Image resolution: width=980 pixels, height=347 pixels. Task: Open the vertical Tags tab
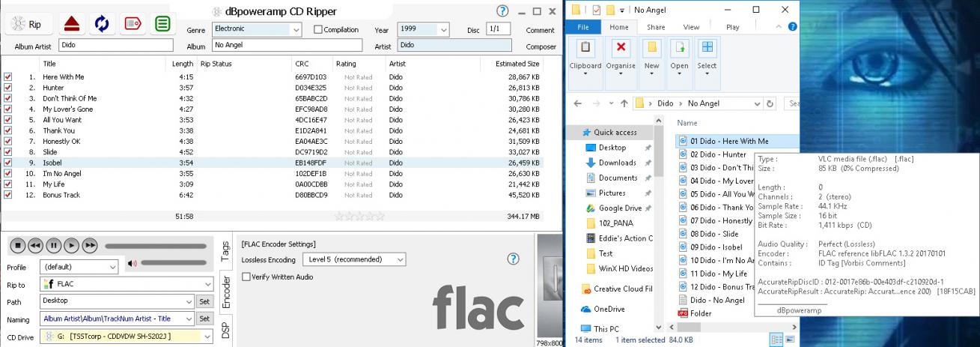coord(225,252)
